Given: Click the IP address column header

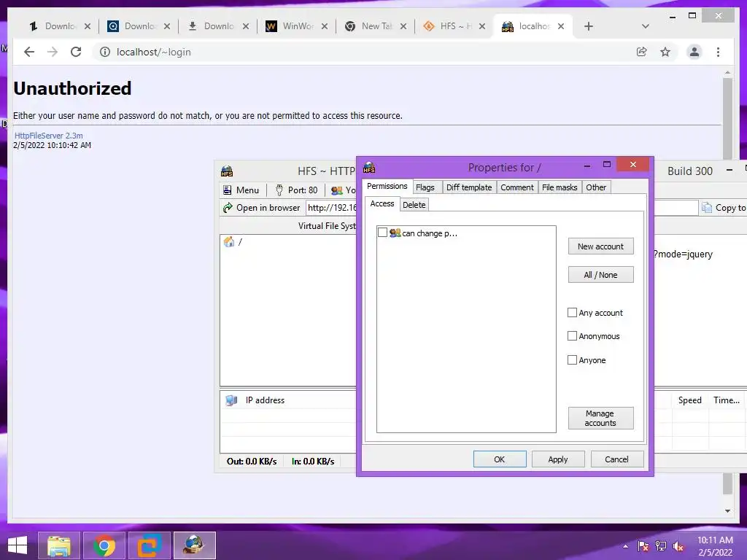Looking at the screenshot, I should tap(265, 400).
